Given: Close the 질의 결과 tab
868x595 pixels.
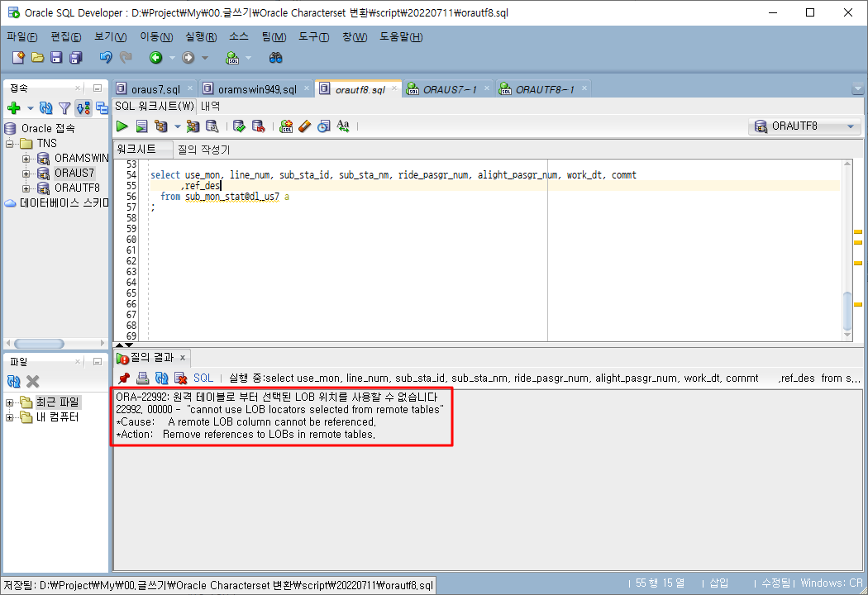Looking at the screenshot, I should (x=183, y=358).
